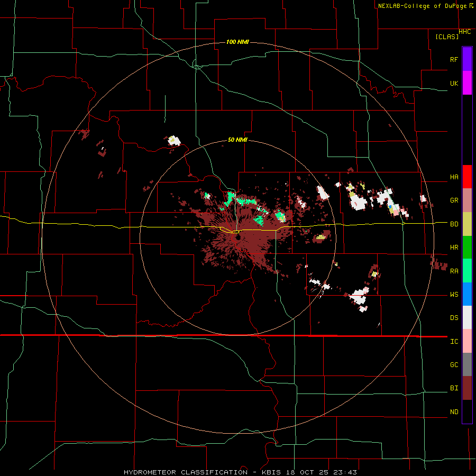Click the GC legend label
Image resolution: width=476 pixels, height=476 pixels.
tap(454, 365)
